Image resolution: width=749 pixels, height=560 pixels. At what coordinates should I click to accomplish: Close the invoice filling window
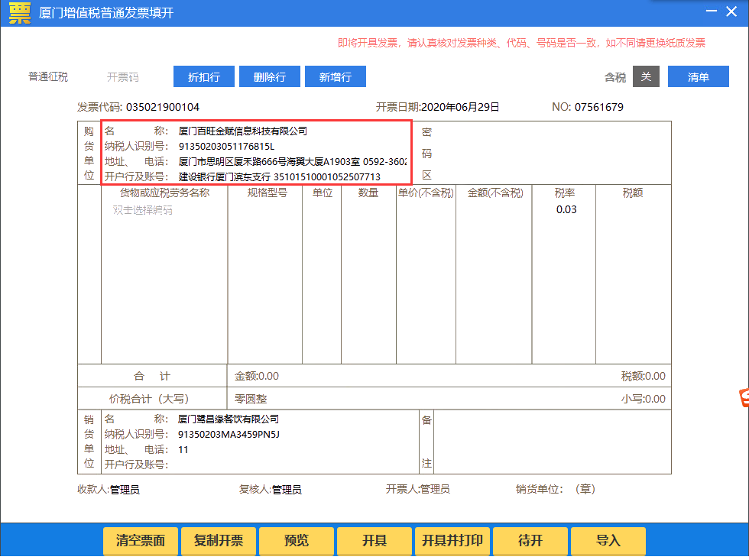[x=731, y=11]
